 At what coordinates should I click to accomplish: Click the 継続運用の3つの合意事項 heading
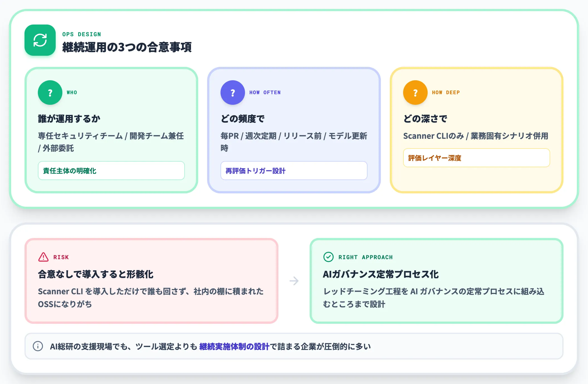[x=127, y=47]
